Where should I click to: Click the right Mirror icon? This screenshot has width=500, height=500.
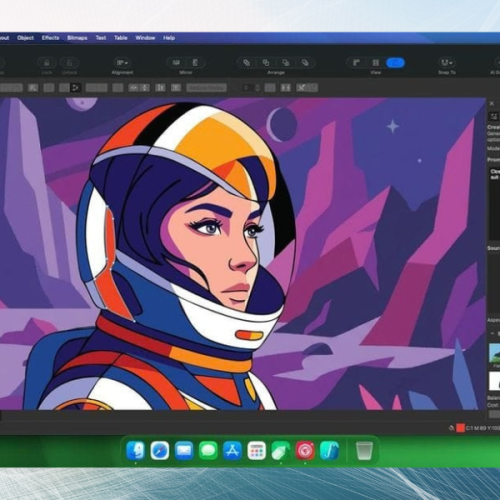point(195,63)
